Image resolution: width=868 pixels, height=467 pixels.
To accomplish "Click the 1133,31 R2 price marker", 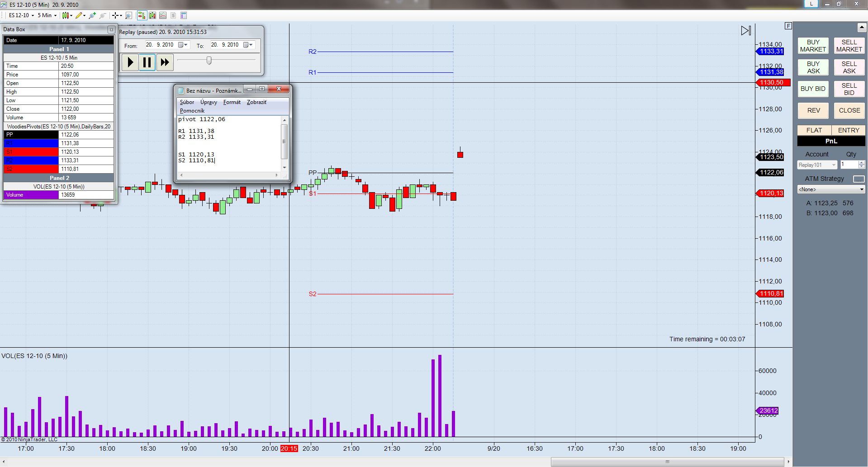I will [770, 52].
